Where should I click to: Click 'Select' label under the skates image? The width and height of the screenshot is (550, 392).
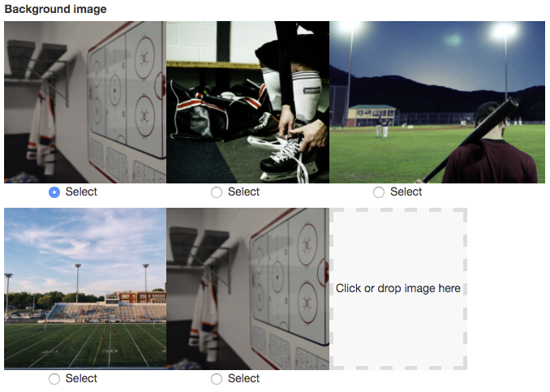click(244, 192)
